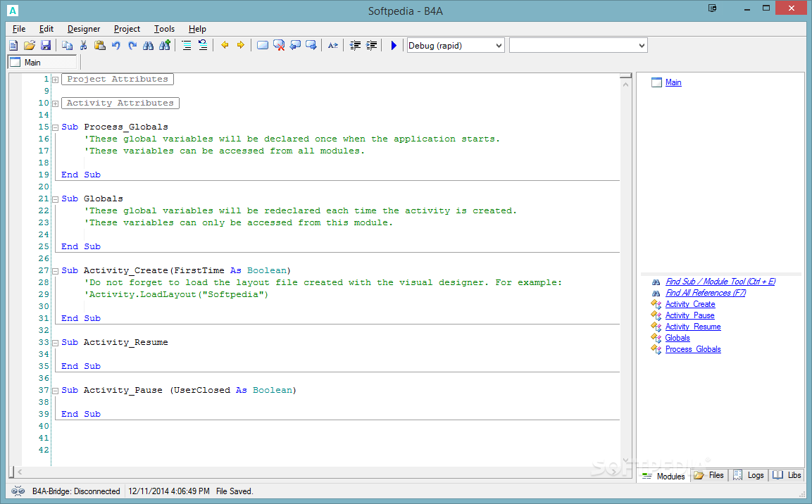Toggle a bookmark on the current line
The width and height of the screenshot is (812, 504).
click(x=263, y=46)
